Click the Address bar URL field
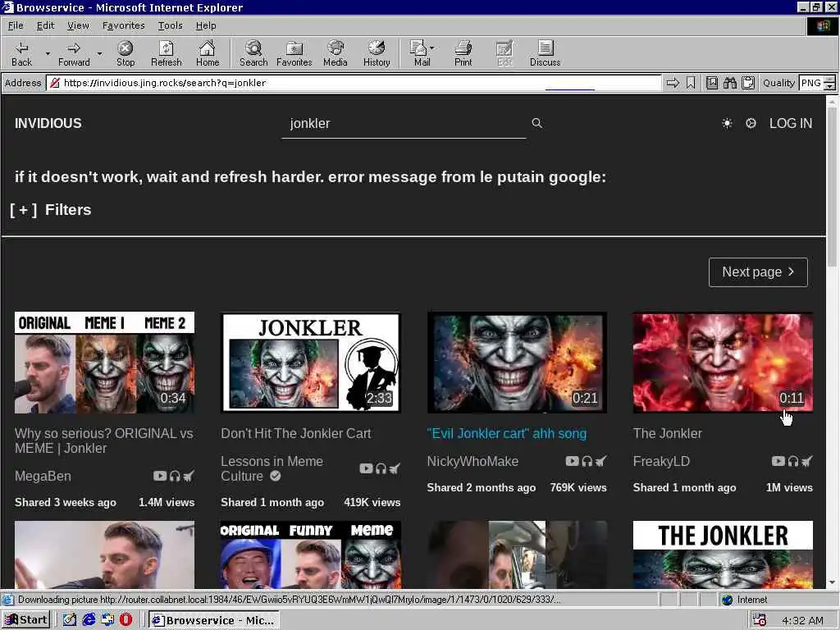This screenshot has height=630, width=840. coord(354,83)
